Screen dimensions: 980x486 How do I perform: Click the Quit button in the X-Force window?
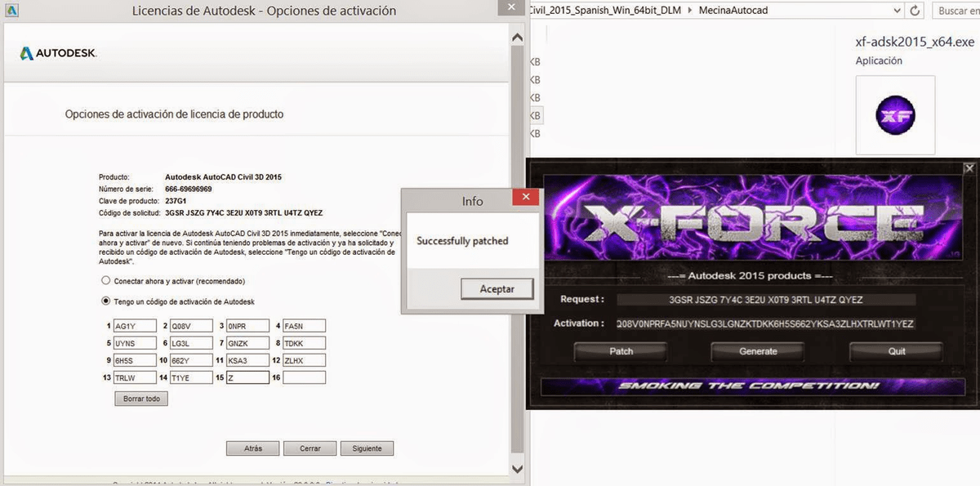(897, 351)
